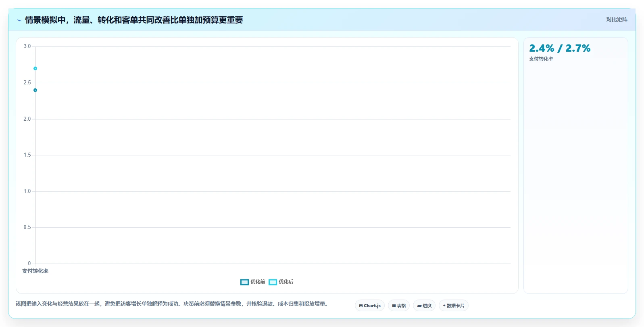The height and width of the screenshot is (327, 644).
Task: Toggle the 优化后 legend series
Action: tap(281, 282)
